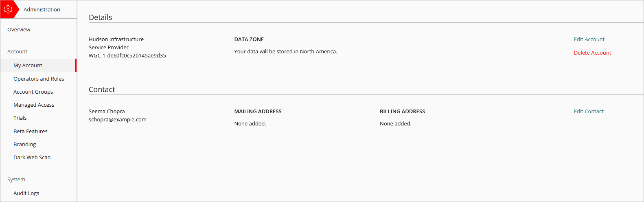This screenshot has width=644, height=202.
Task: Open Audit Logs under System
Action: click(x=26, y=193)
